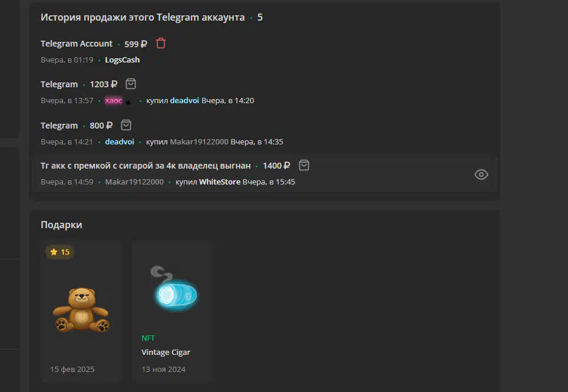Open buyer Makar19122000 in the 800 ₽ row
568x392 pixels.
point(199,141)
